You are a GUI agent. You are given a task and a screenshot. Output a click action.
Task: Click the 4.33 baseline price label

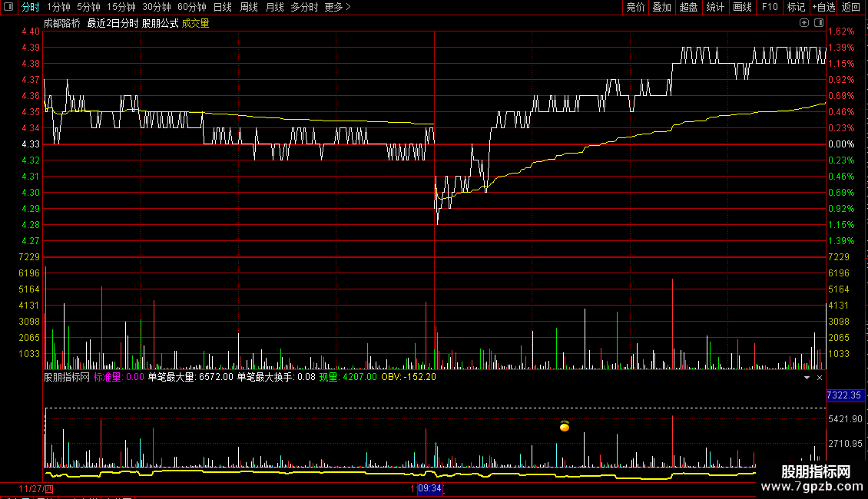click(31, 144)
